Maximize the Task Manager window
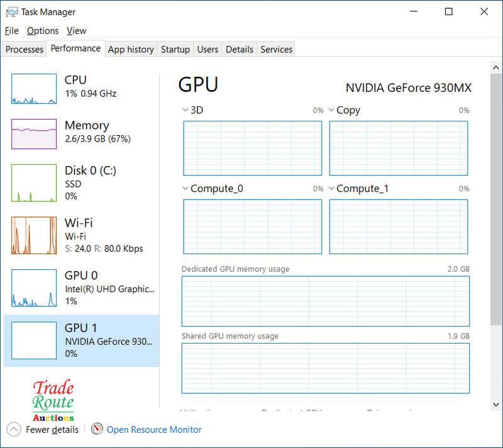 (449, 11)
